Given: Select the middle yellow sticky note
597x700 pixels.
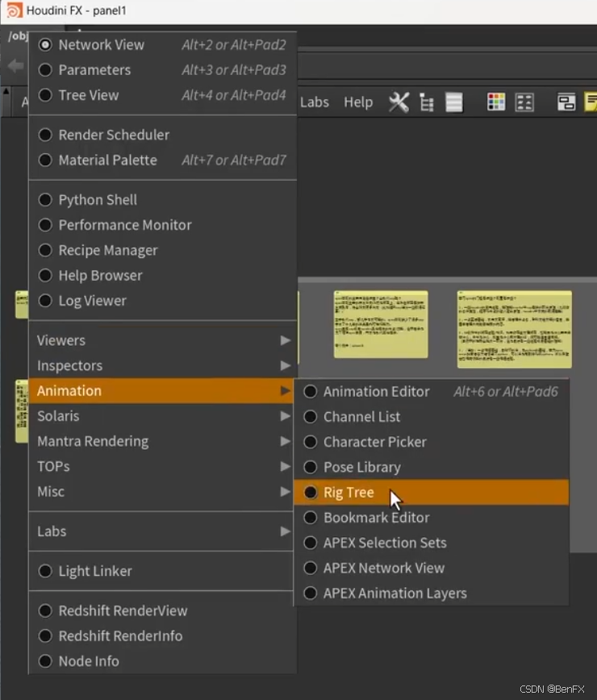Looking at the screenshot, I should coord(381,324).
